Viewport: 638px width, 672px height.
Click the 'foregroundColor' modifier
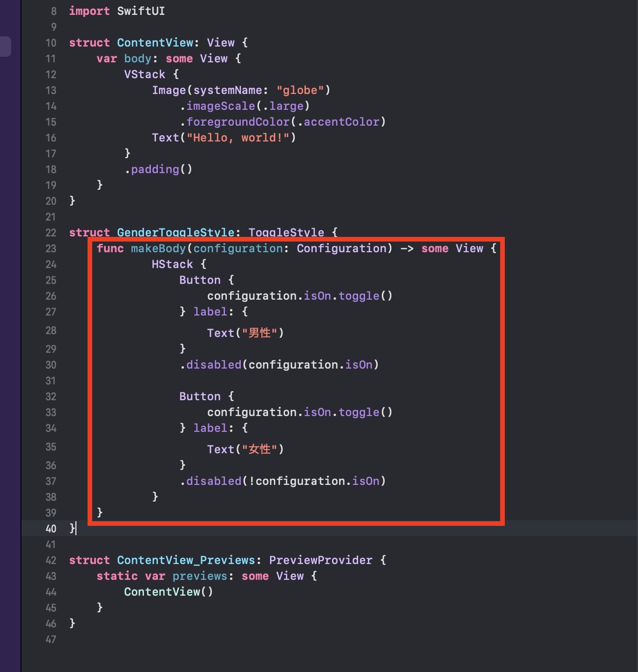click(238, 122)
